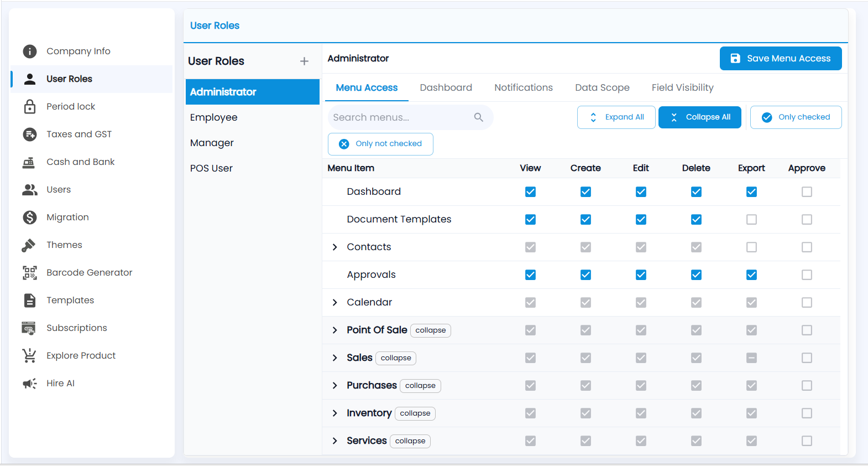
Task: Click the Themes paint icon
Action: pyautogui.click(x=29, y=245)
